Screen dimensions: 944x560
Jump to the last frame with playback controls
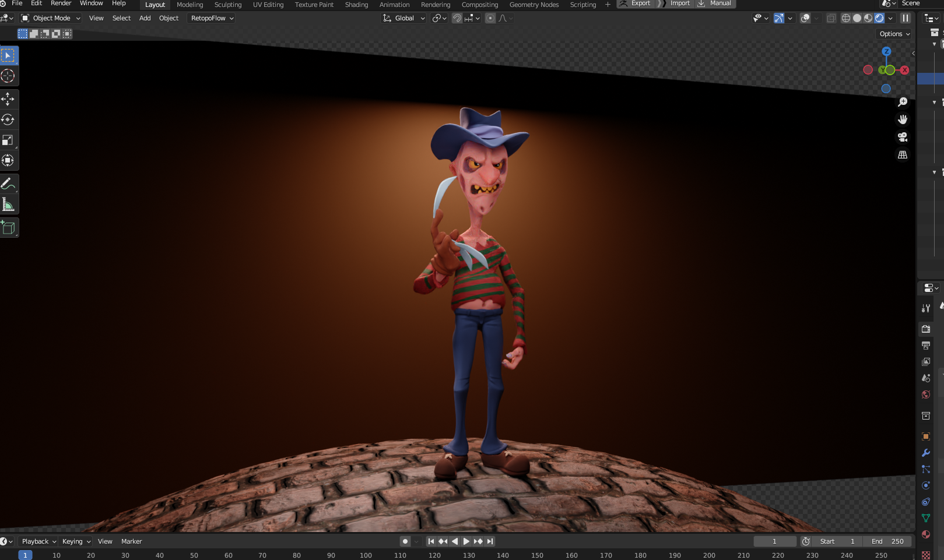click(x=490, y=541)
